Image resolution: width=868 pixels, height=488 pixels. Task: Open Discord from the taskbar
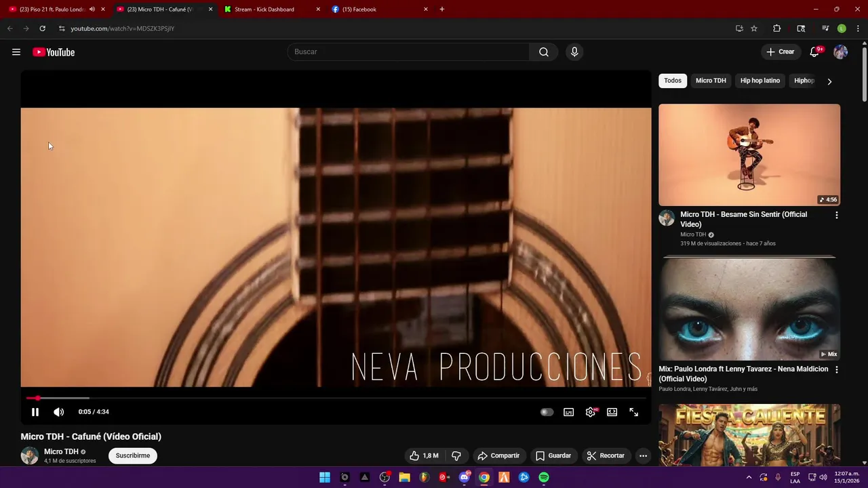(464, 477)
